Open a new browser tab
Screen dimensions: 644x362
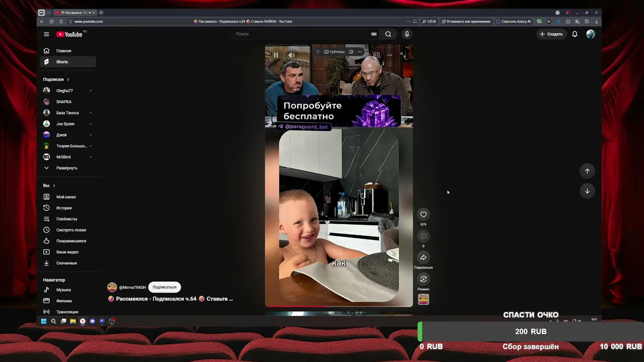pyautogui.click(x=101, y=13)
